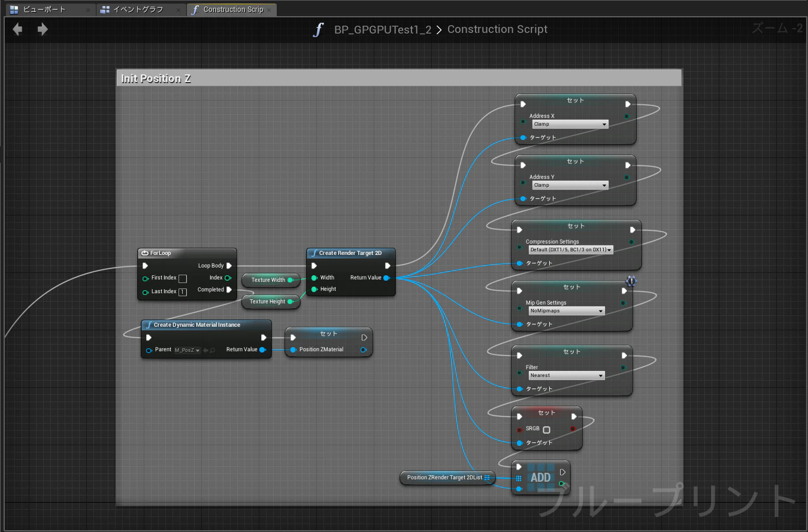The width and height of the screenshot is (808, 532).
Task: Click the warning icon on Mip Gen Settings node
Action: [x=631, y=281]
